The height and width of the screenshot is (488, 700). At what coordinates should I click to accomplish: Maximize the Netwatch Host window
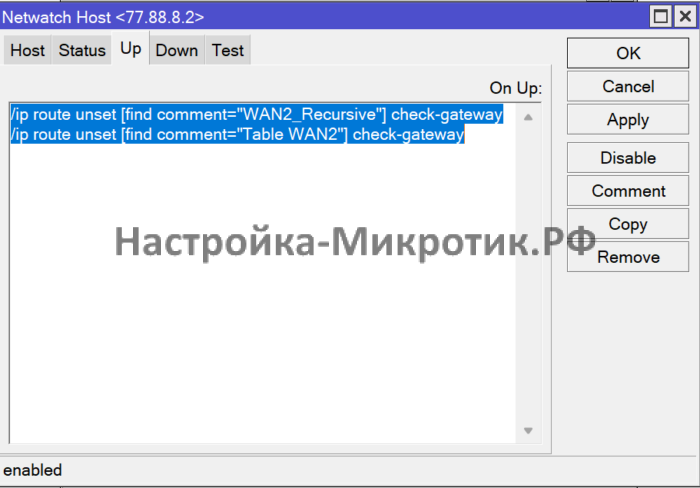(661, 17)
